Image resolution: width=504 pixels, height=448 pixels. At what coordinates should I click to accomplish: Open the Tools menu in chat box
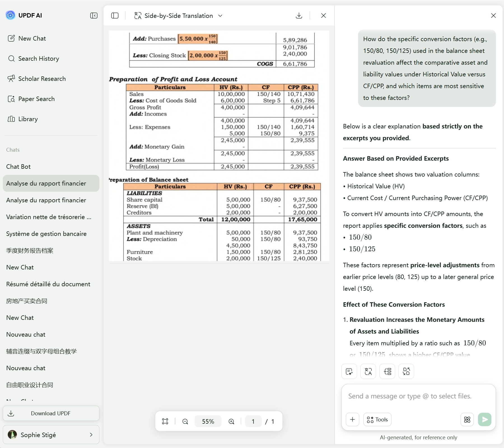pyautogui.click(x=377, y=419)
